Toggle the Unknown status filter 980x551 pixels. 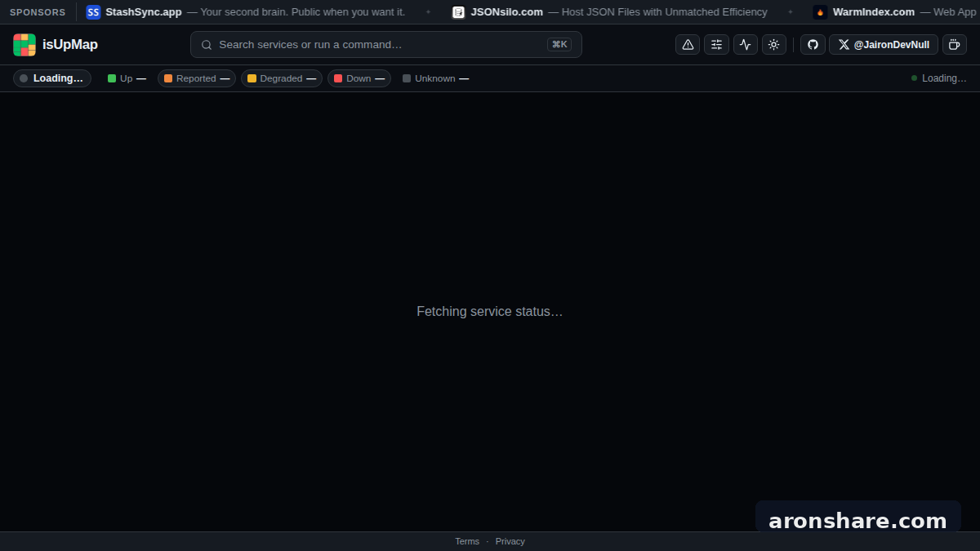tap(435, 78)
